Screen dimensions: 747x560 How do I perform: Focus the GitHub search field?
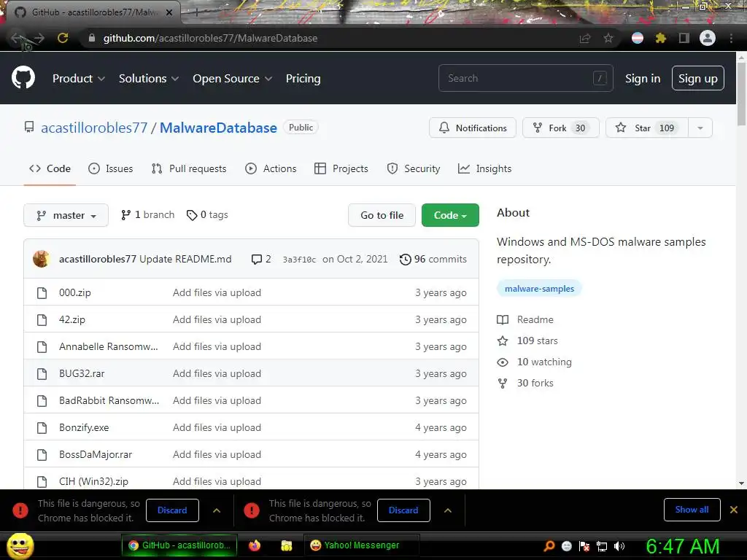point(525,78)
